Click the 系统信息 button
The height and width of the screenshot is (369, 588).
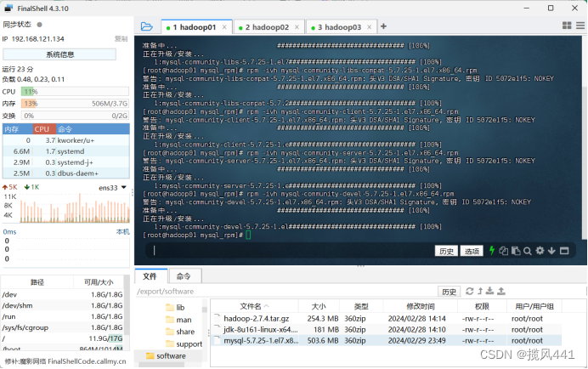click(59, 54)
